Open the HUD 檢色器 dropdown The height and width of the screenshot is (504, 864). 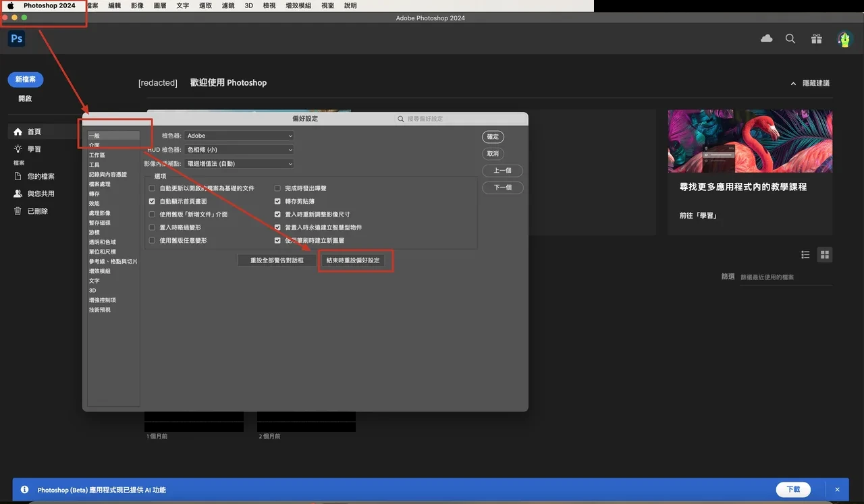(240, 150)
